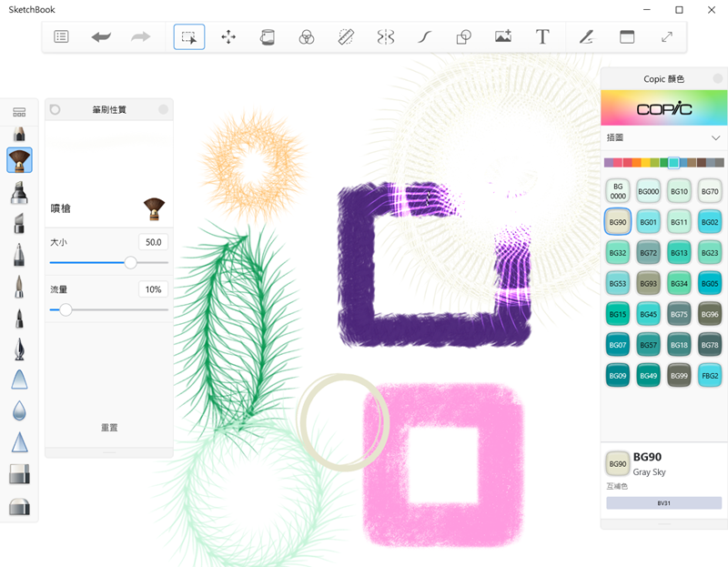Select the teal color group in strip
Screen dimensions: 728x567
pos(673,163)
